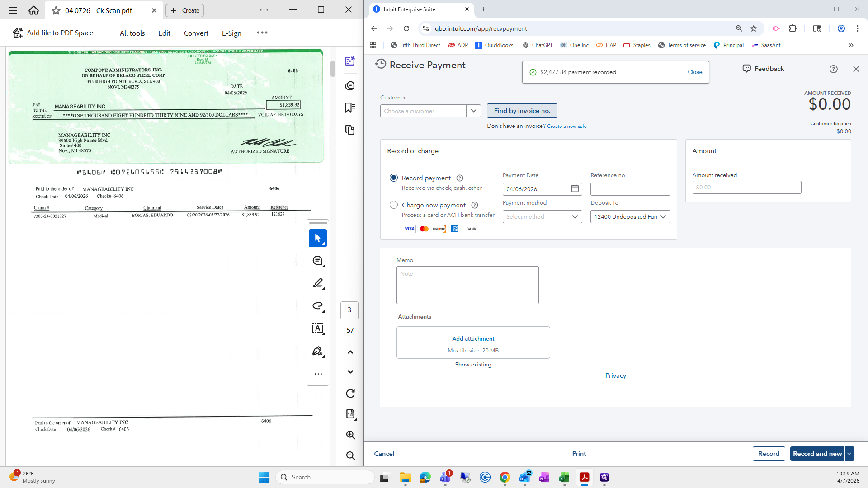Click the Find by invoice no. button
This screenshot has width=868, height=488.
pos(522,111)
